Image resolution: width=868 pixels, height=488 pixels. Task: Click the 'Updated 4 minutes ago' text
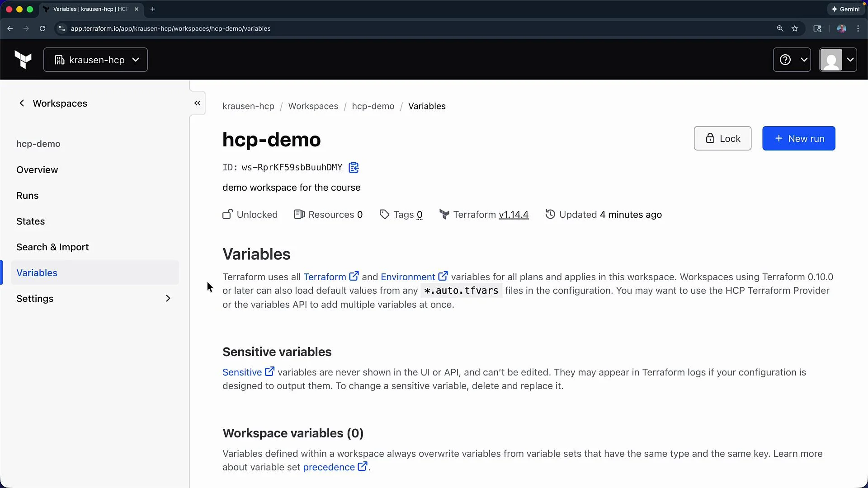click(x=610, y=215)
